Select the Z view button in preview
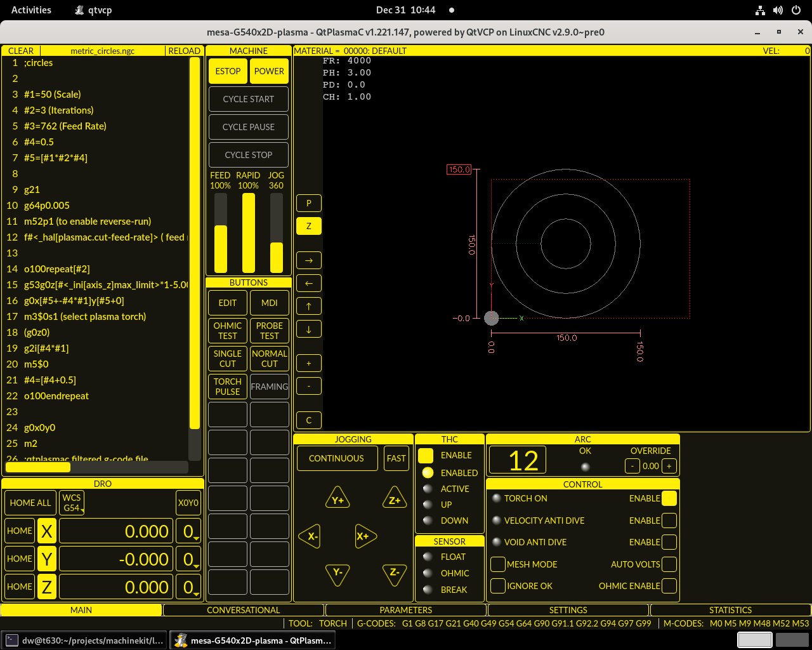This screenshot has width=812, height=650. (309, 226)
